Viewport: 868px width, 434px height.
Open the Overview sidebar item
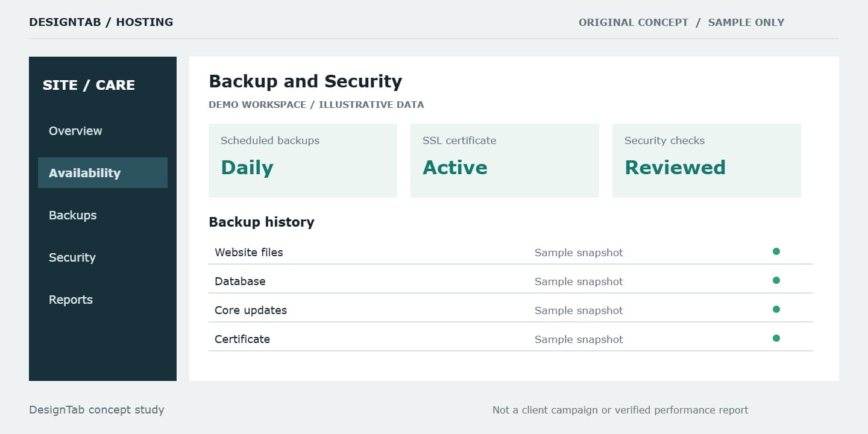click(75, 131)
